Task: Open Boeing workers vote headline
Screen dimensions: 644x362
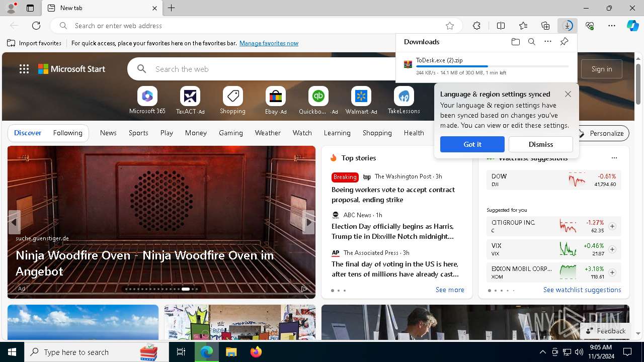Action: click(393, 195)
